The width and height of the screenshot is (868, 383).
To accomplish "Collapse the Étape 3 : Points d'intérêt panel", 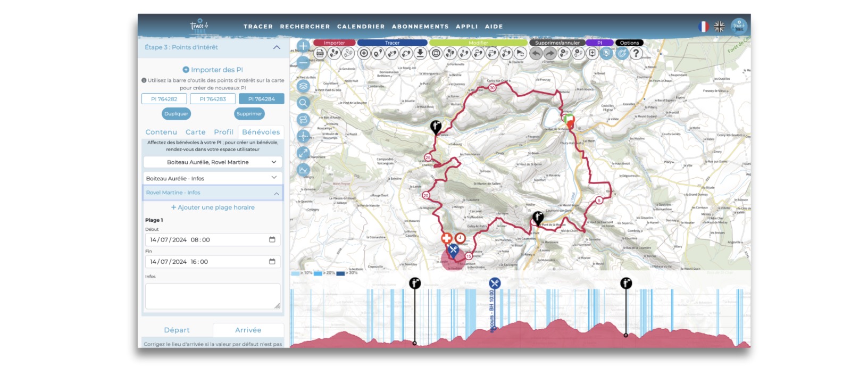I will 277,47.
